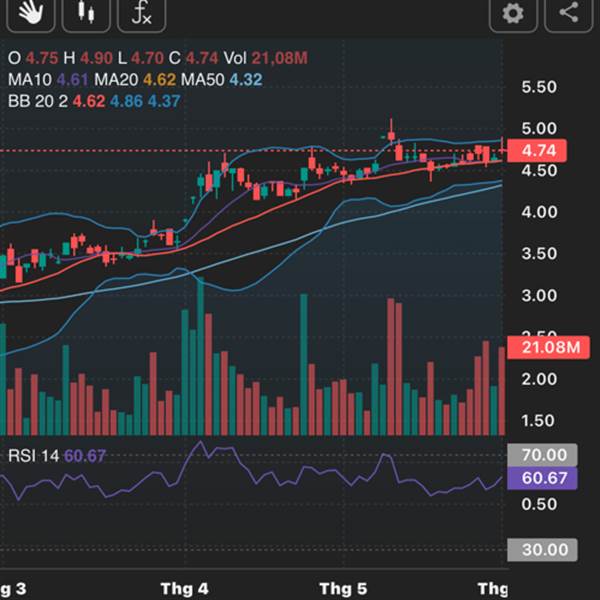The height and width of the screenshot is (600, 600).
Task: Tap the RSI 30.00 oversold level badge
Action: click(542, 550)
